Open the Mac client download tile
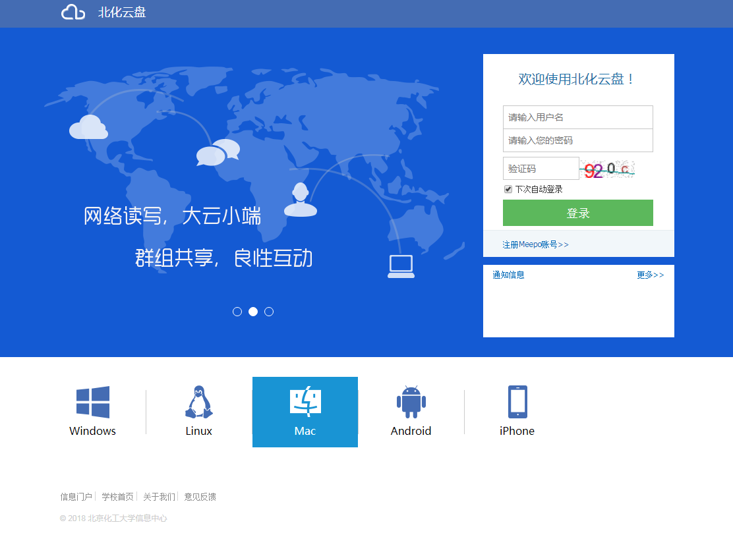The width and height of the screenshot is (733, 560). click(305, 412)
